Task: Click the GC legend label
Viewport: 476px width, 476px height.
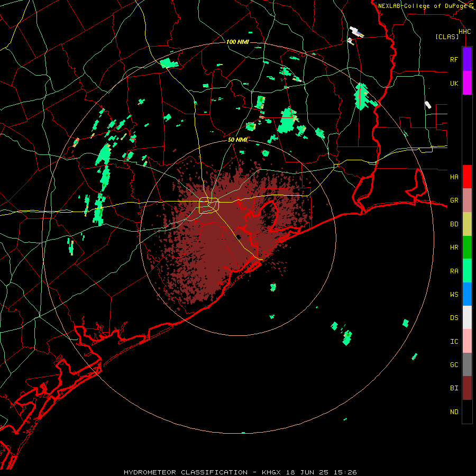Action: pyautogui.click(x=454, y=364)
